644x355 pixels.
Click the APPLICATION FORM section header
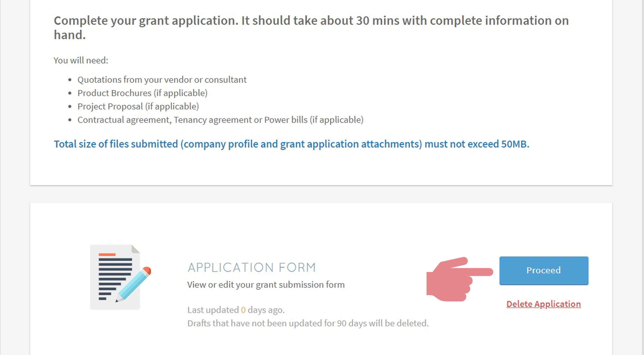pyautogui.click(x=251, y=267)
